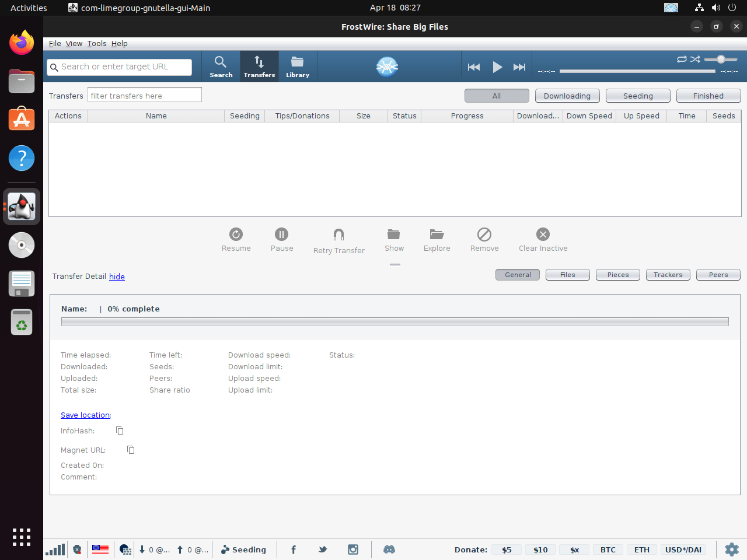
Task: Open the Tools menu
Action: [x=97, y=44]
